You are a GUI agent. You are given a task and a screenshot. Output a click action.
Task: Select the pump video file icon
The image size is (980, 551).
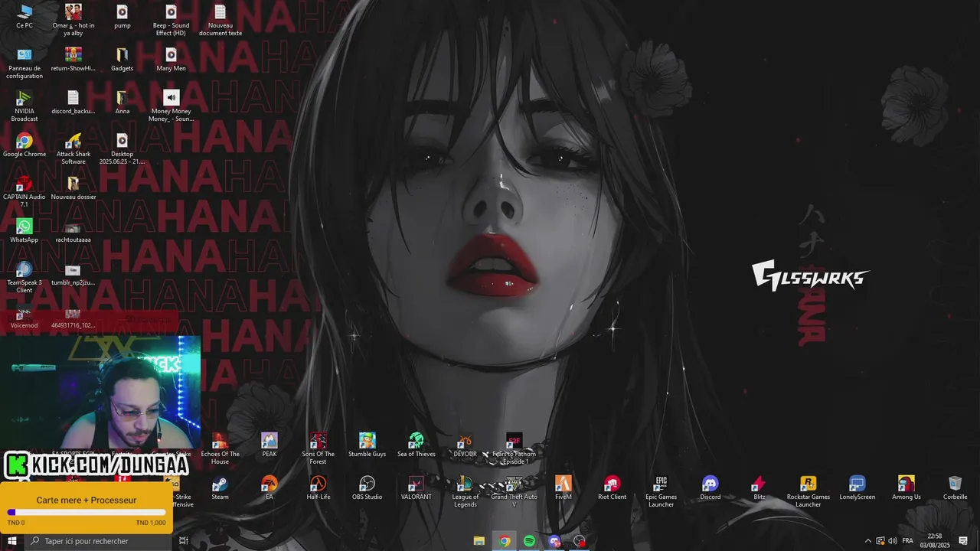pyautogui.click(x=122, y=17)
